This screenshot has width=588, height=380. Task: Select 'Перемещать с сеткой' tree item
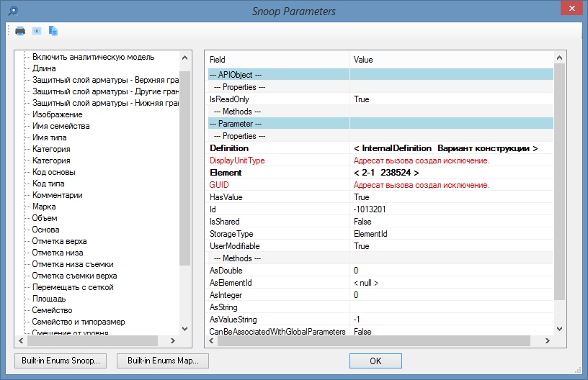[x=73, y=288]
